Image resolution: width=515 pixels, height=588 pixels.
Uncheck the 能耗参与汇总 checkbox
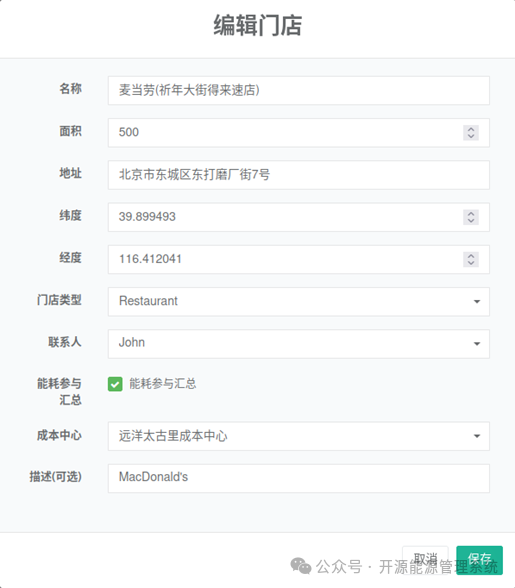115,384
